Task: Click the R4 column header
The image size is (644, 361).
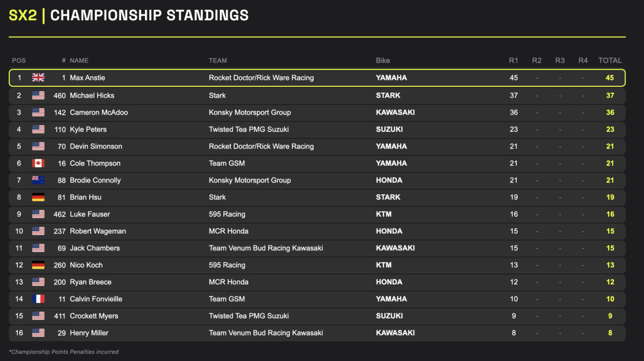Action: (x=583, y=61)
